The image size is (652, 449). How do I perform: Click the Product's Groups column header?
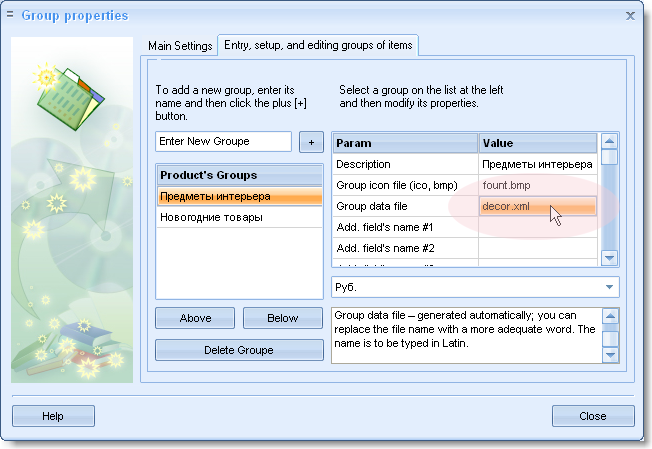click(240, 175)
